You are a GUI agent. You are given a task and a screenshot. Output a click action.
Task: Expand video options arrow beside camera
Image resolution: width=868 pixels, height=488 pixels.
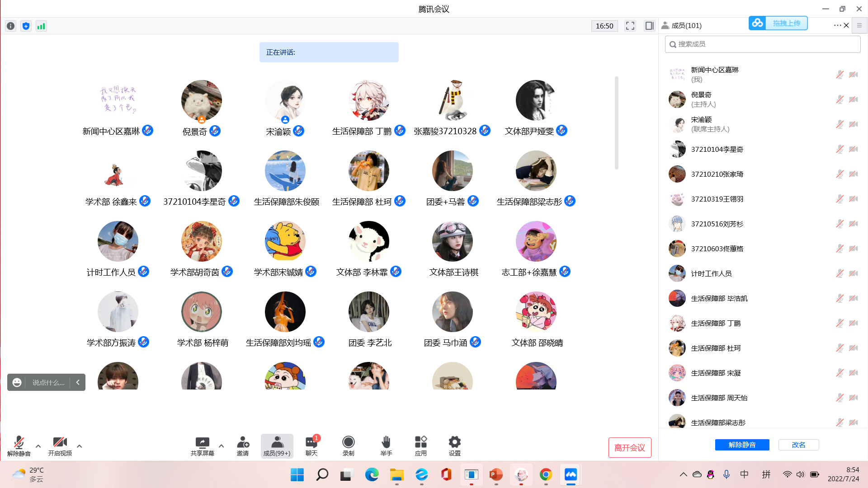(80, 446)
